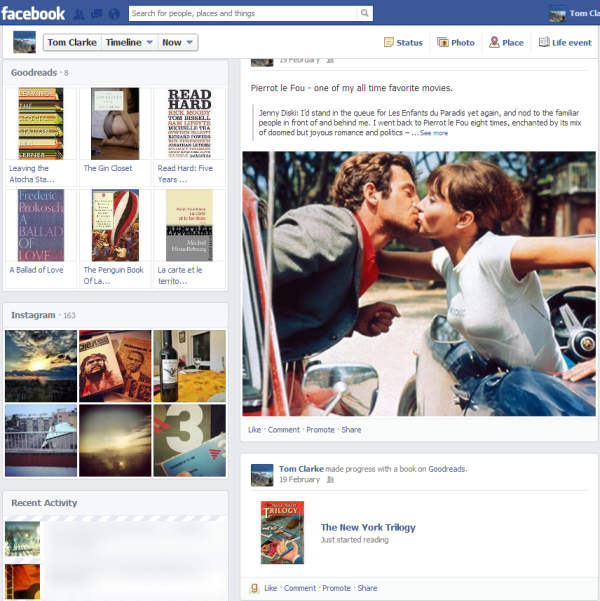The height and width of the screenshot is (601, 600).
Task: Open La carte et le territoire cover
Action: point(189,225)
